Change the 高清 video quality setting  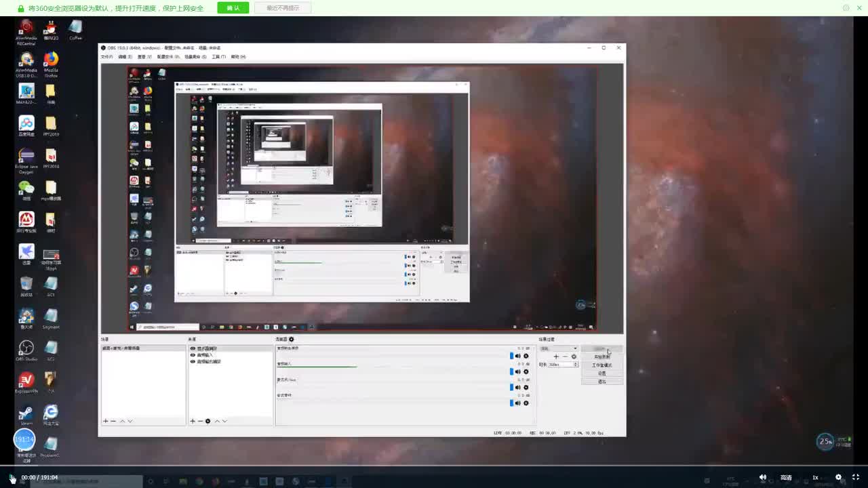(x=786, y=477)
